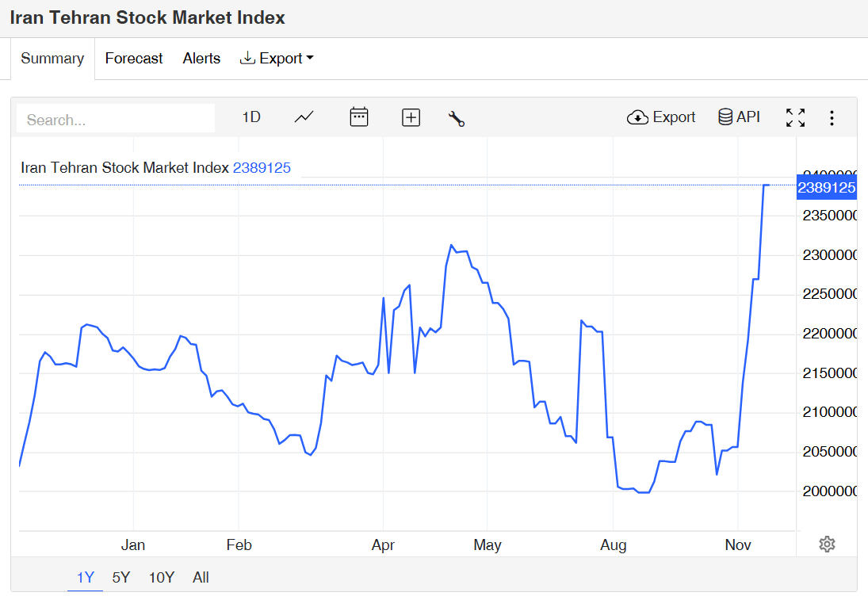Select the Summary tab
Screen dimensions: 868x600
pos(52,59)
